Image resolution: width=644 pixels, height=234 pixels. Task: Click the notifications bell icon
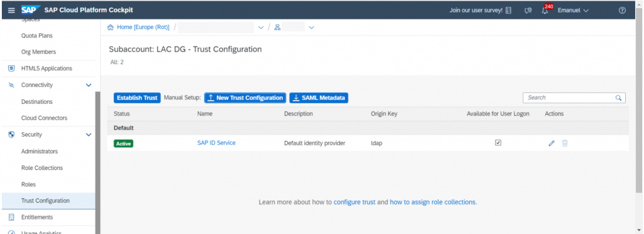coord(545,11)
